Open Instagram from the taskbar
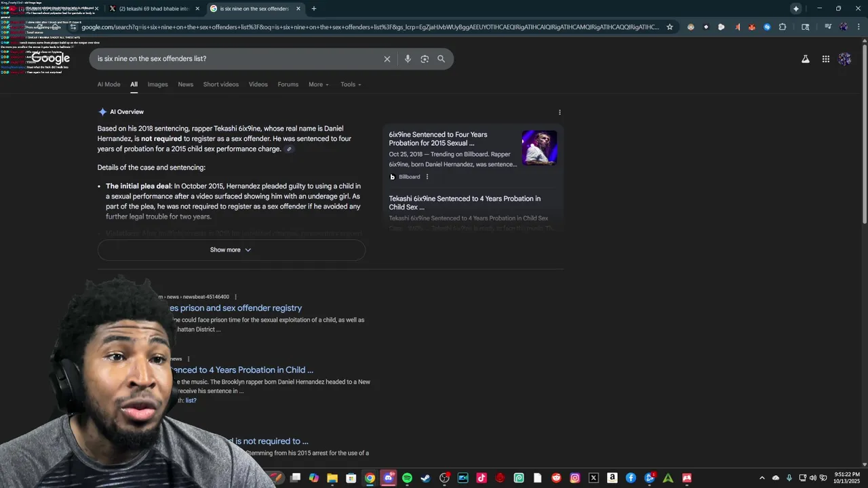 (575, 478)
